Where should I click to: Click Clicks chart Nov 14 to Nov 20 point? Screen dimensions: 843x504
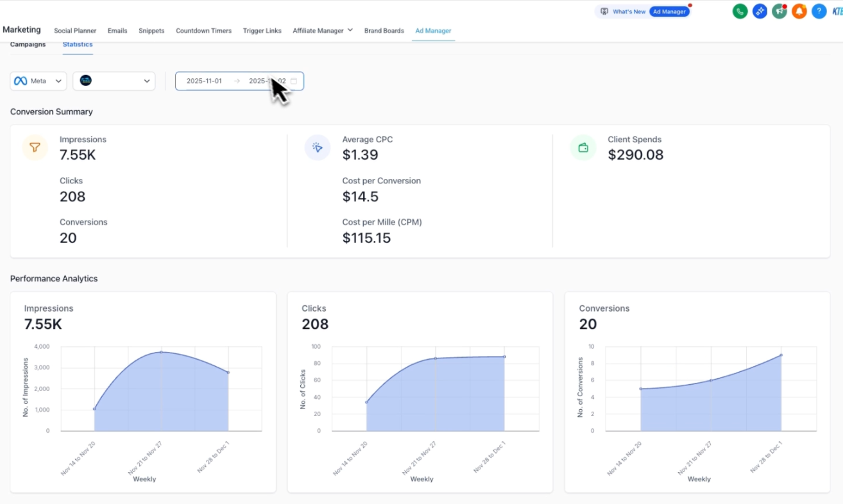point(366,403)
